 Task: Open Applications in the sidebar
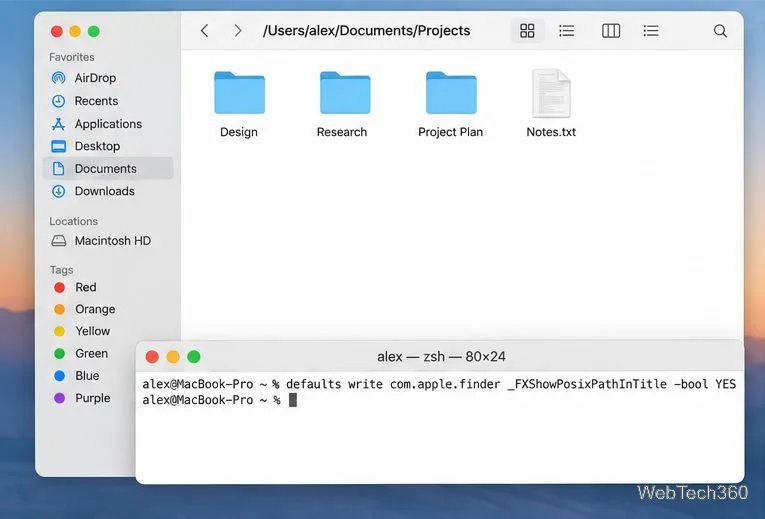point(108,124)
